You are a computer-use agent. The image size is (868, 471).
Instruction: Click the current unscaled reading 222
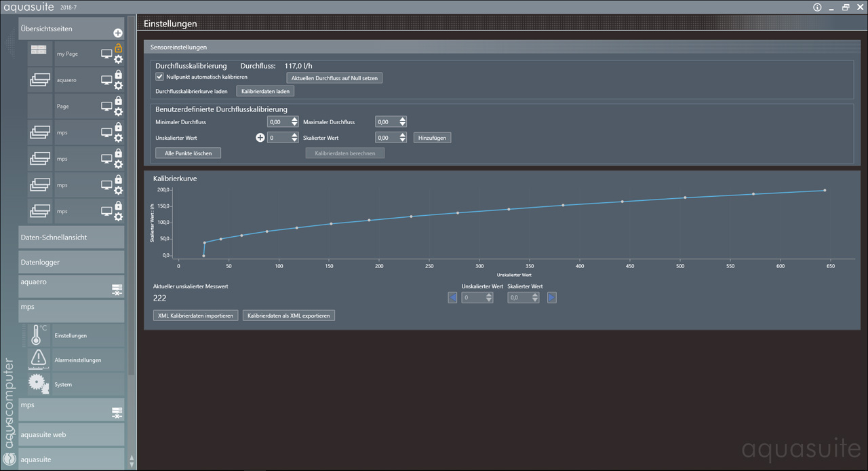click(160, 298)
